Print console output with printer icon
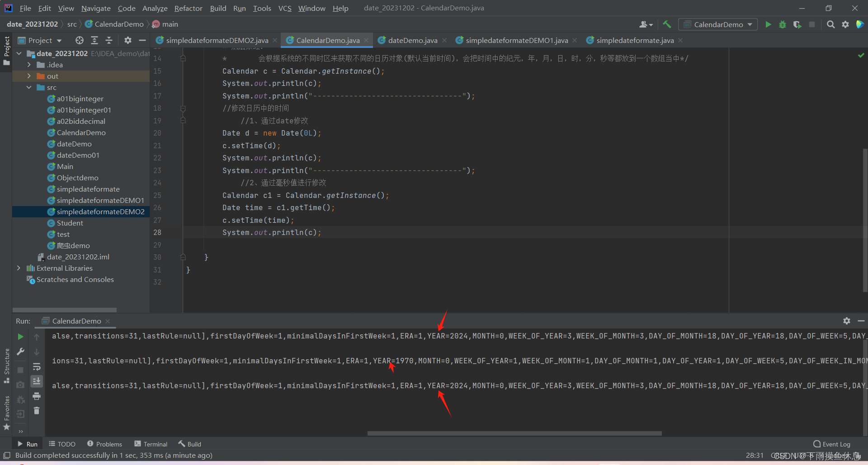 pyautogui.click(x=37, y=396)
